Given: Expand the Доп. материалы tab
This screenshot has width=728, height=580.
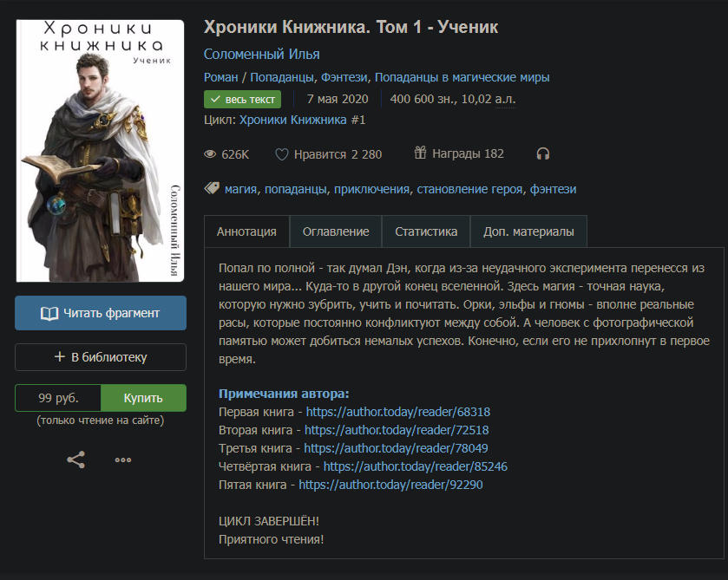Looking at the screenshot, I should pos(528,231).
